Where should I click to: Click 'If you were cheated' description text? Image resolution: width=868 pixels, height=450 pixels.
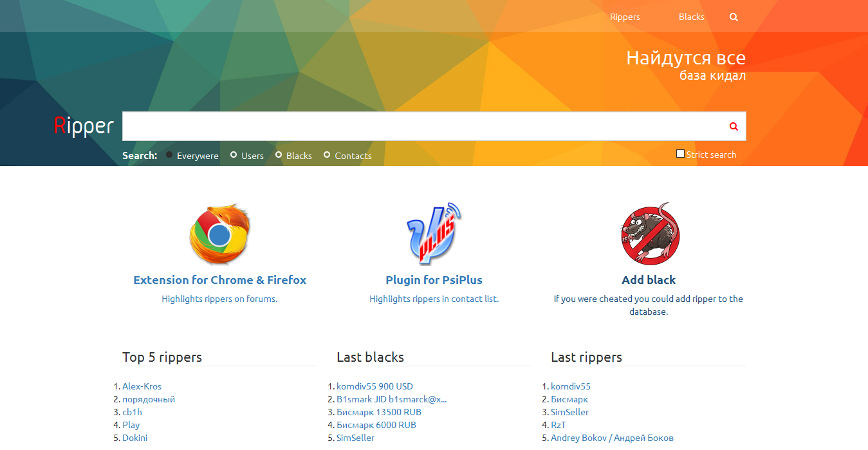pyautogui.click(x=649, y=305)
